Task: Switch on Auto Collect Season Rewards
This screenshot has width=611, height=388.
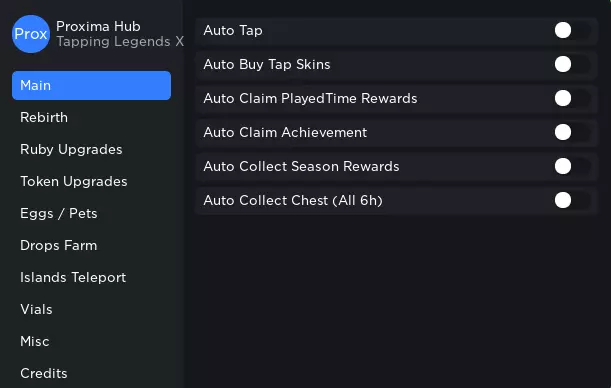Action: (572, 166)
